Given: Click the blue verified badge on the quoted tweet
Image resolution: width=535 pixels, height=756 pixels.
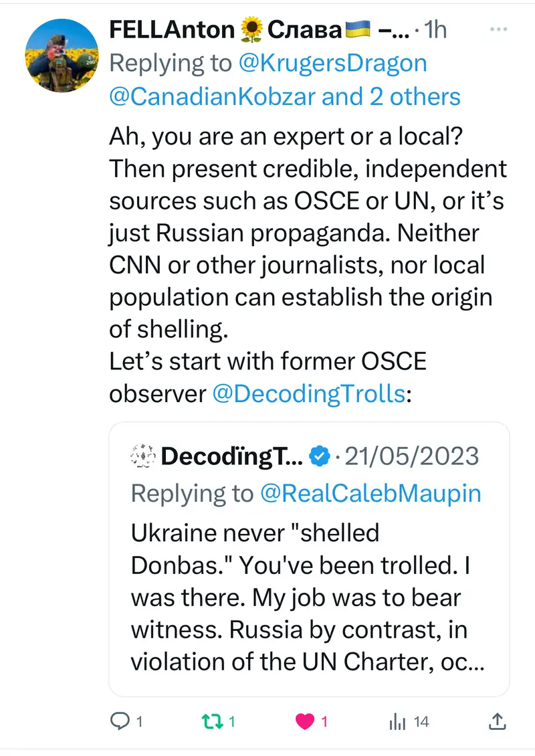Looking at the screenshot, I should coord(320,456).
